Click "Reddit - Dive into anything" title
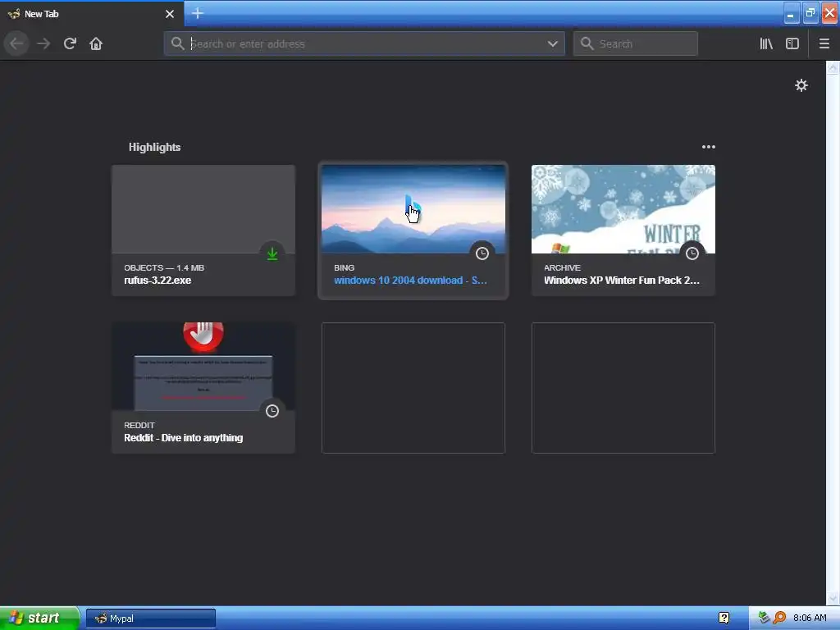Image resolution: width=840 pixels, height=630 pixels. tap(183, 438)
